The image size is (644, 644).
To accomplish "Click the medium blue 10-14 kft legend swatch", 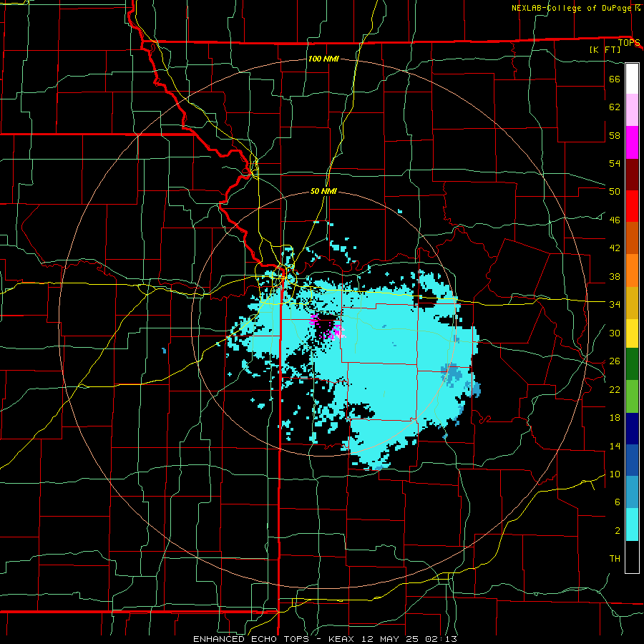I will click(x=632, y=460).
